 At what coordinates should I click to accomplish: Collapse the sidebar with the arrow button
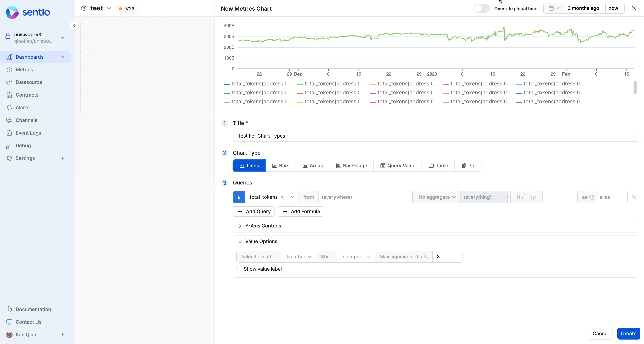[x=74, y=26]
